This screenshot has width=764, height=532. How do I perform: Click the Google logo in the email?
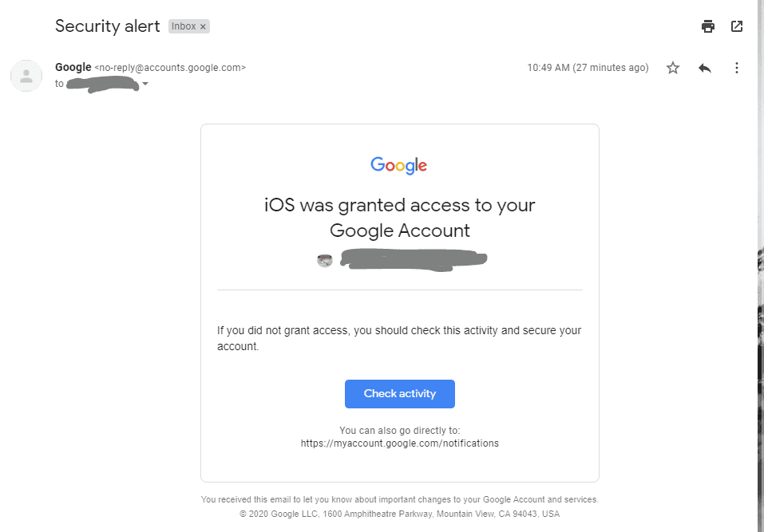coord(399,165)
